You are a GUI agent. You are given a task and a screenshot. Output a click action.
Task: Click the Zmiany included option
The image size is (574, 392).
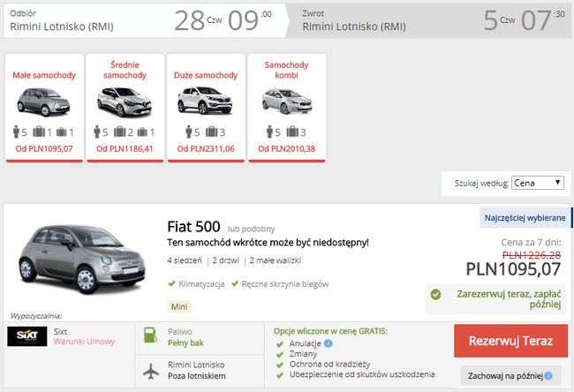pos(303,354)
